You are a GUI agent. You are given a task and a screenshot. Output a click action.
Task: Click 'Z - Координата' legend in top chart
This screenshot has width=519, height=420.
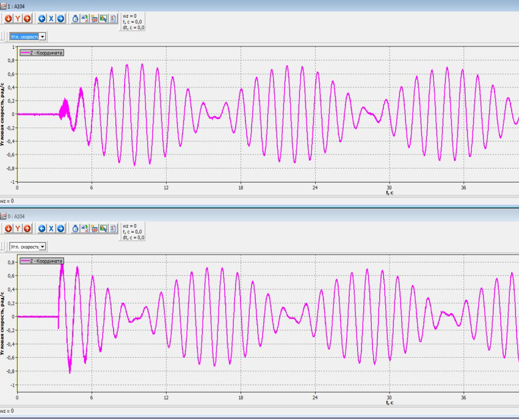coord(42,53)
